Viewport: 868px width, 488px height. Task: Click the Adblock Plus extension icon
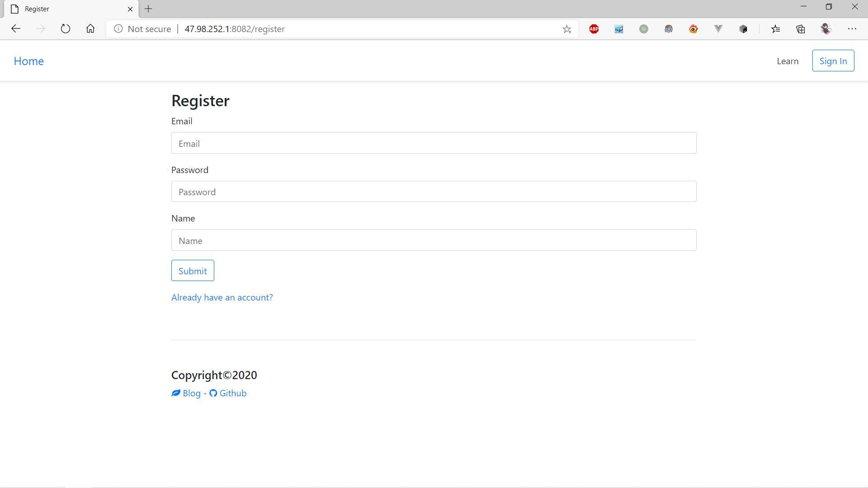point(594,29)
